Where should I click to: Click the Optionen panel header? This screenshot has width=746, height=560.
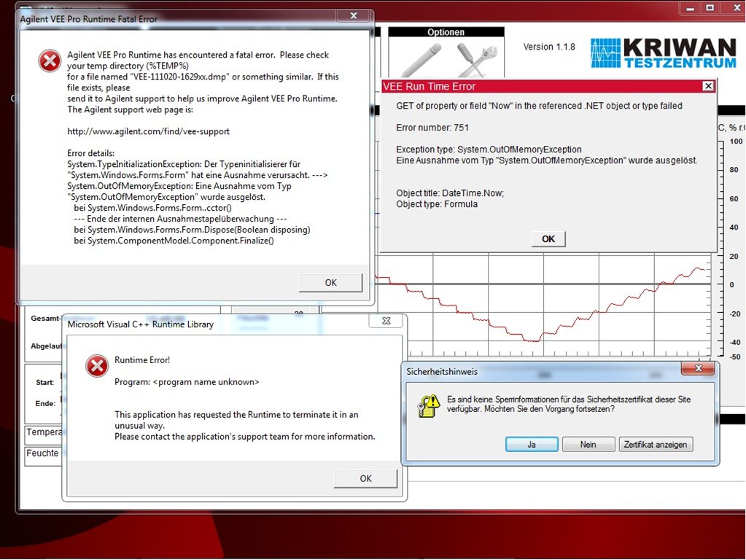point(446,32)
